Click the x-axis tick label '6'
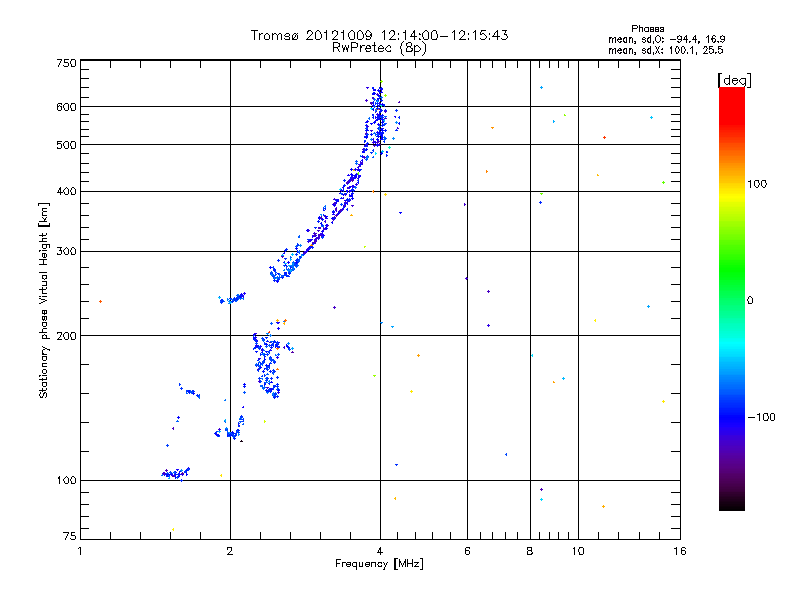800x600 pixels. point(467,551)
